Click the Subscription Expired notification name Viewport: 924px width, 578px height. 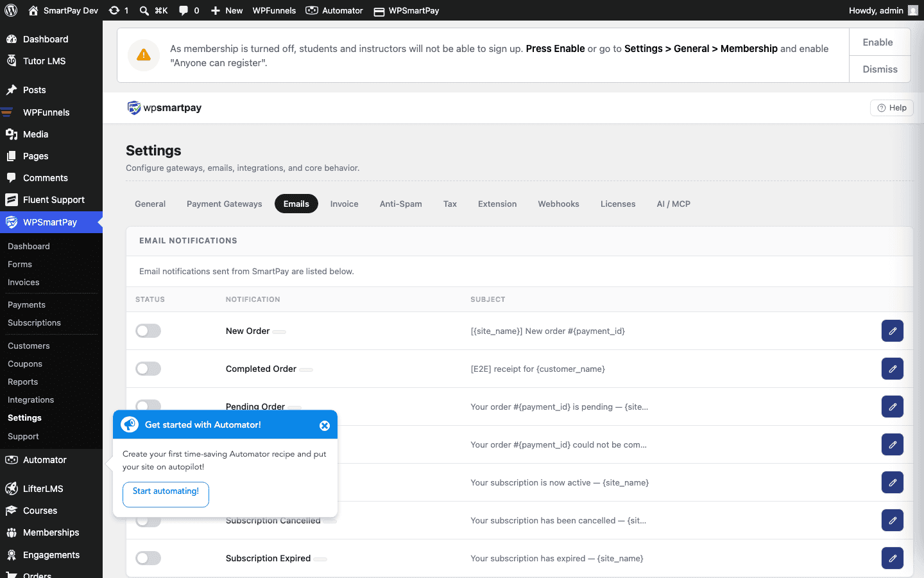(268, 558)
